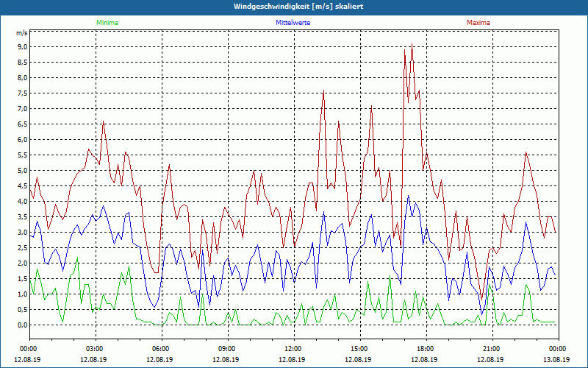Click the 4,0 y-axis value

click(23, 201)
